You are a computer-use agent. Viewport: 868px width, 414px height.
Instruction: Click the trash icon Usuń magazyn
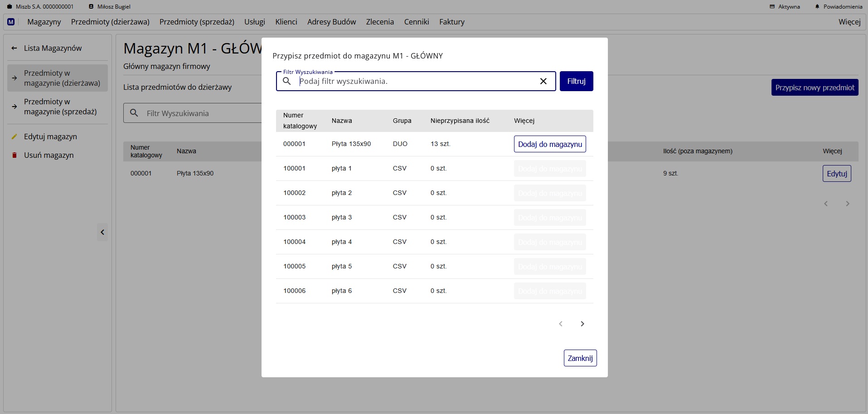[x=15, y=155]
